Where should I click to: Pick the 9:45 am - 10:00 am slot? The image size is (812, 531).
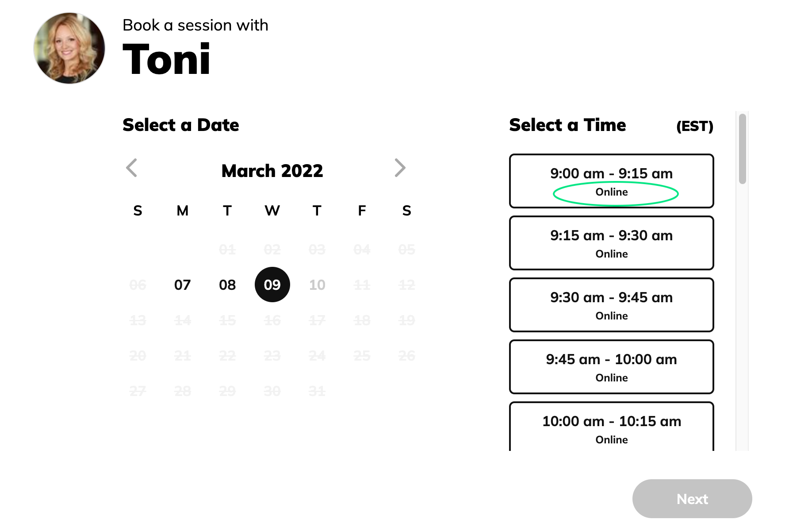pyautogui.click(x=611, y=367)
